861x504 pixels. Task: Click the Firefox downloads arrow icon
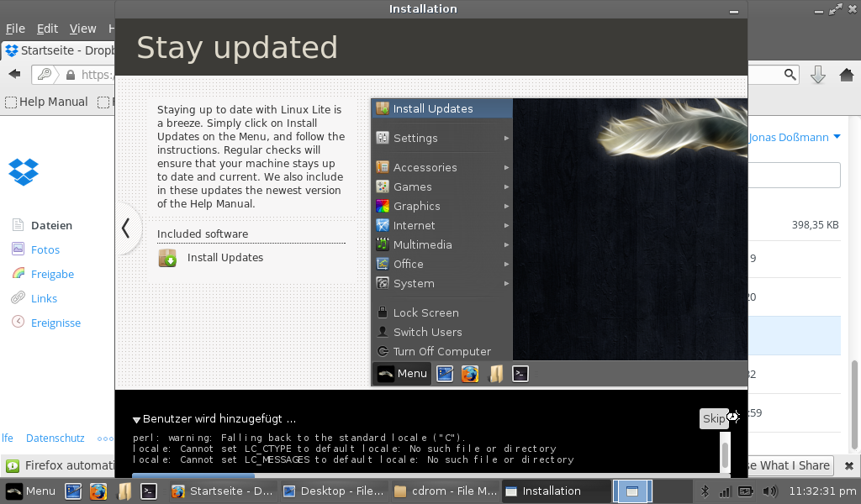click(x=817, y=75)
